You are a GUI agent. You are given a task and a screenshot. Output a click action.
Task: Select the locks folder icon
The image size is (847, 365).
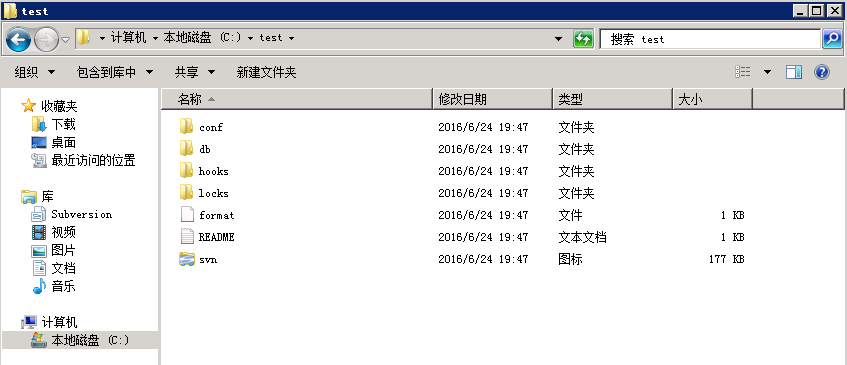[186, 193]
